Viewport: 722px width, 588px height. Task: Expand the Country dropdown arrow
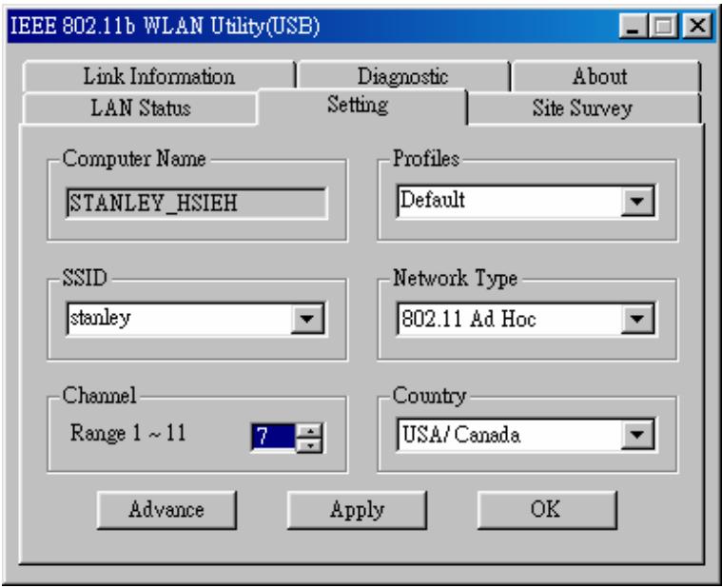tap(637, 434)
